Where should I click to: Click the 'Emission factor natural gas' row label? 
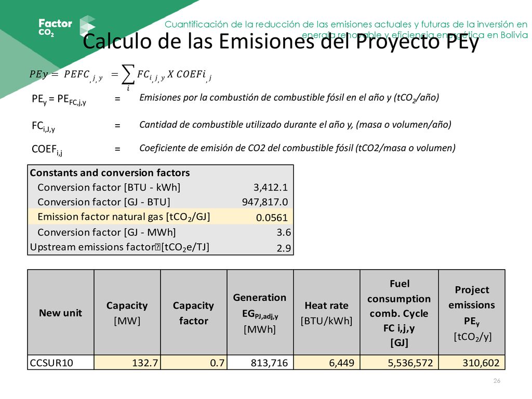pos(124,217)
